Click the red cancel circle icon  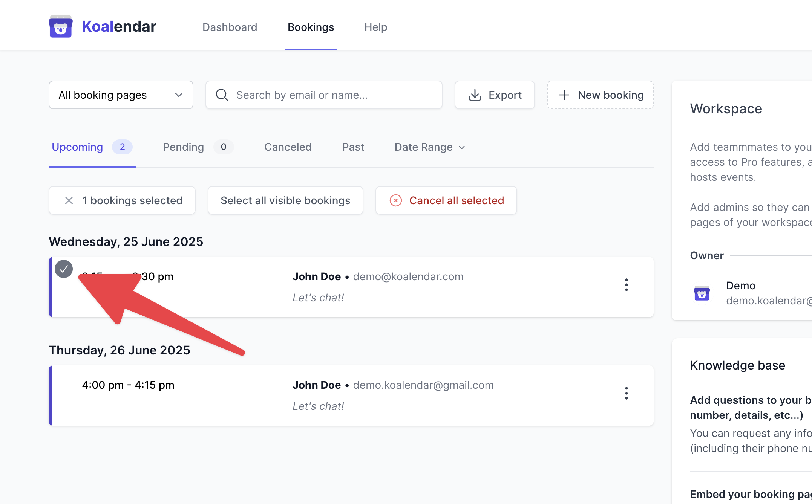pos(395,200)
